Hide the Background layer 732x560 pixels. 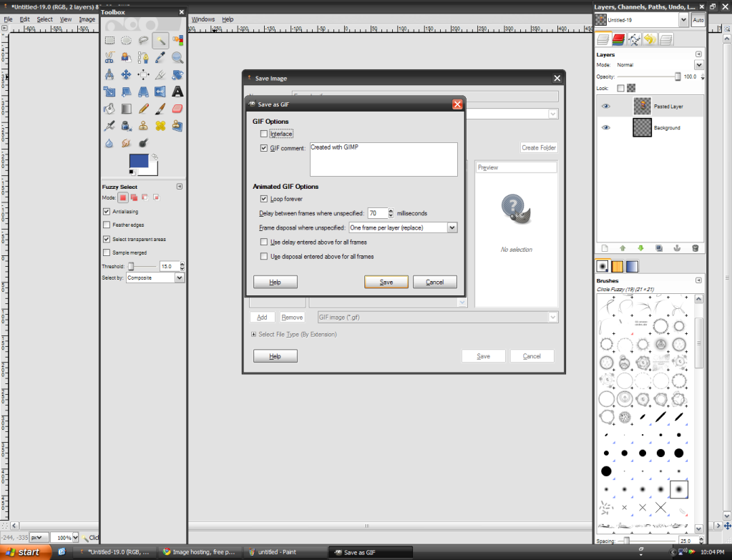[605, 127]
